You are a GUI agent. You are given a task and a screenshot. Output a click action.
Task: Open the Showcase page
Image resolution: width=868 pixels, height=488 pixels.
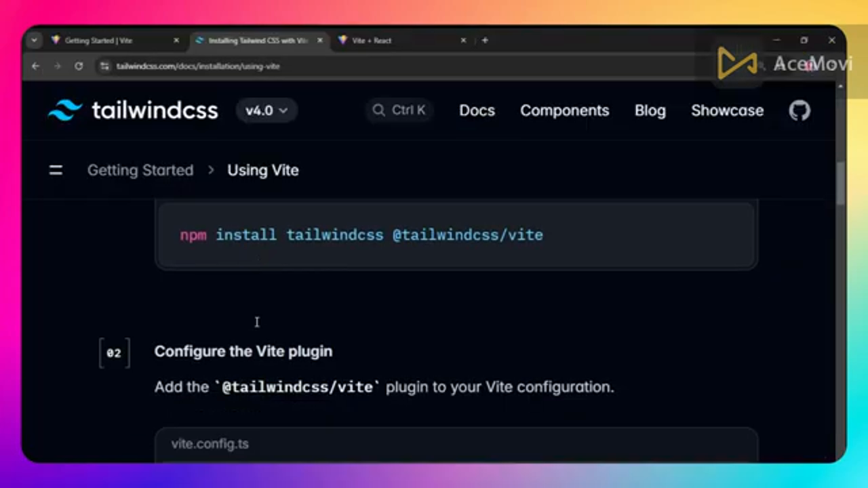click(x=727, y=110)
